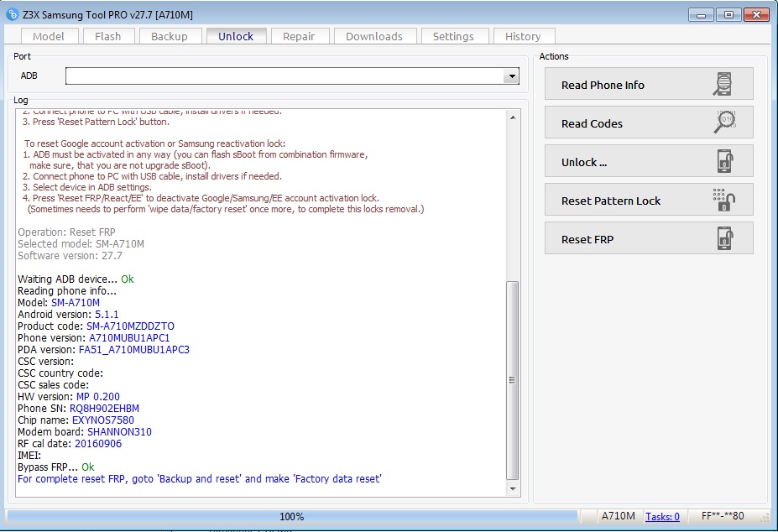Switch to the Flash tab
The width and height of the screenshot is (778, 532).
tap(107, 36)
